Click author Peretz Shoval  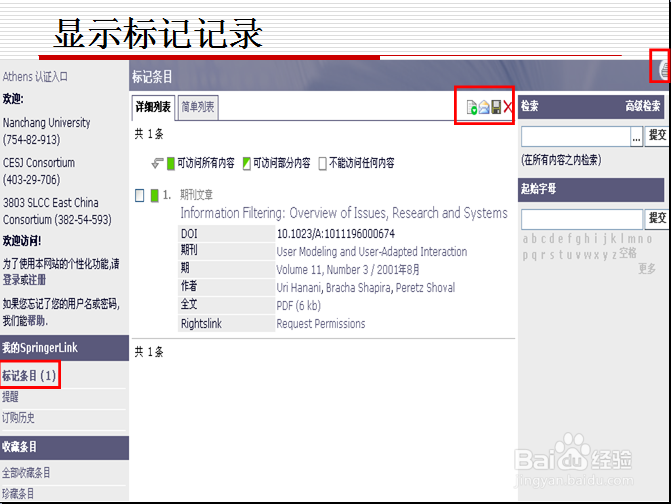[x=425, y=288]
